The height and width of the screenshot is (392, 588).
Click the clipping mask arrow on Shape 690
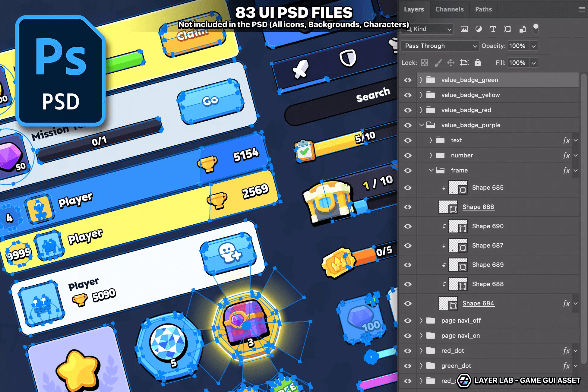pos(444,226)
